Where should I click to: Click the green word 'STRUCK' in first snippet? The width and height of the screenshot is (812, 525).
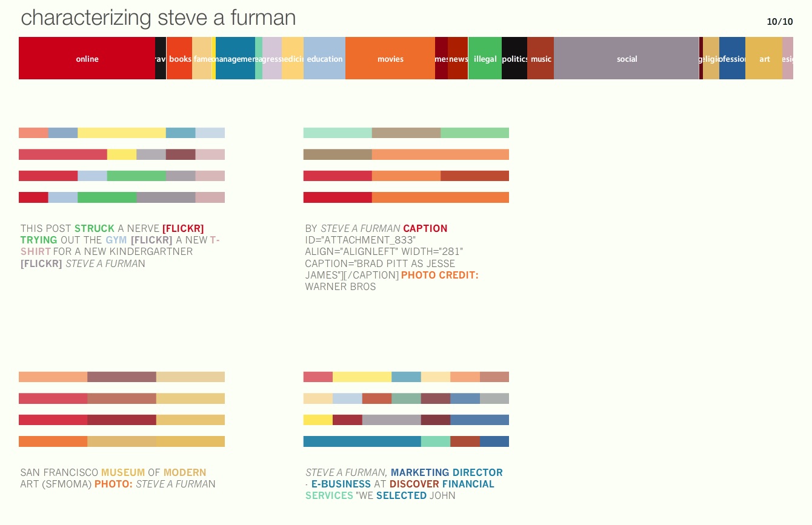[95, 229]
